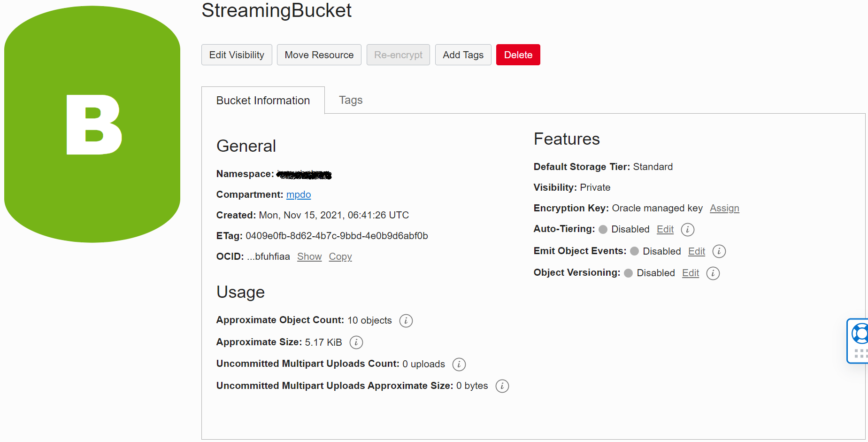Screen dimensions: 868x442
Task: Copy the bucket OCID
Action: (340, 256)
